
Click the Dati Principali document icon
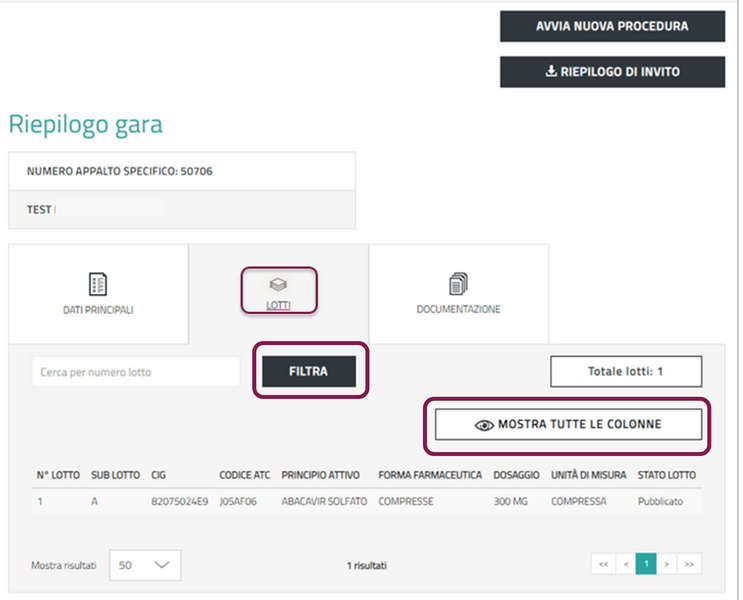pos(98,283)
